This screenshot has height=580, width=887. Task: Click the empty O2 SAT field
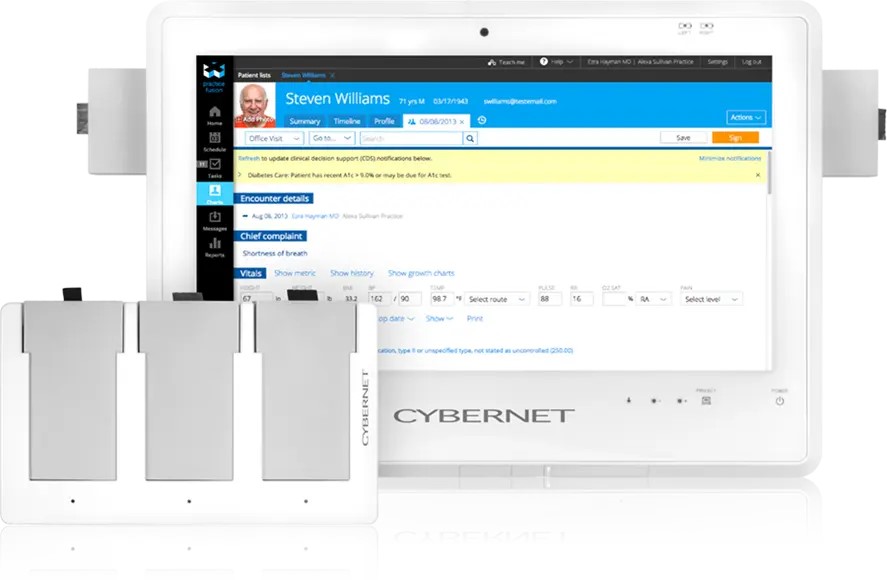click(614, 299)
